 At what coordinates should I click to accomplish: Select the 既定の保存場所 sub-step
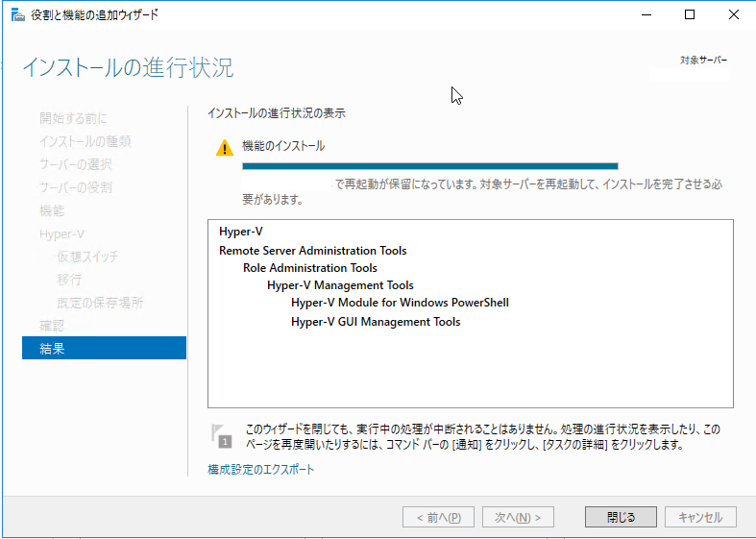(100, 303)
